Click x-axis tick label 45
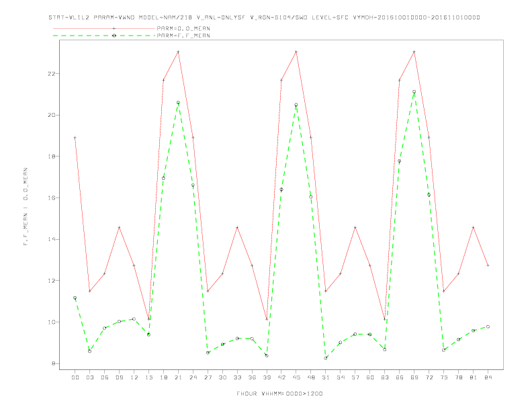Screen dimensions: 532x411 point(296,377)
